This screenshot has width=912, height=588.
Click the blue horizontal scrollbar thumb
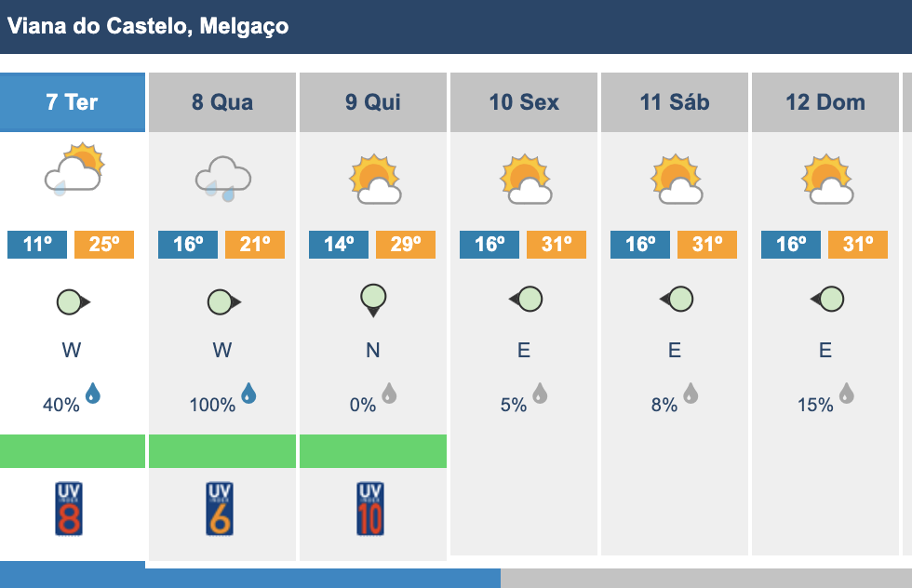[250, 578]
